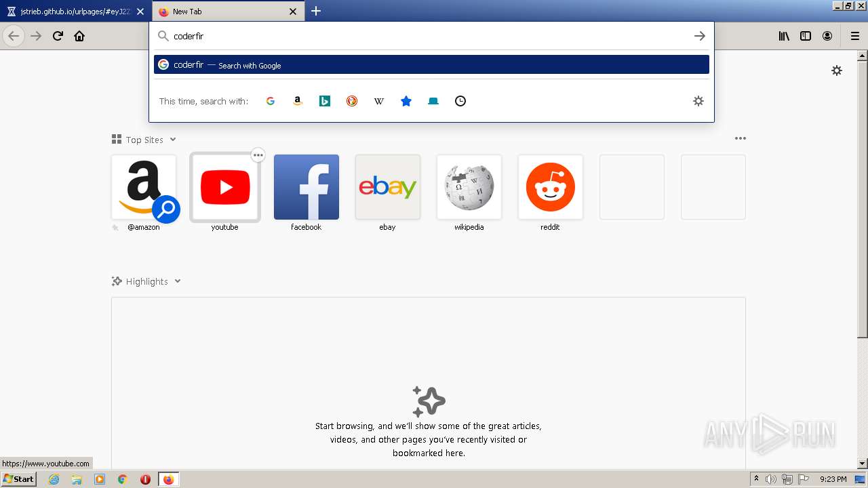The image size is (868, 488).
Task: Click the page scrollbar up arrow
Action: coord(863,55)
